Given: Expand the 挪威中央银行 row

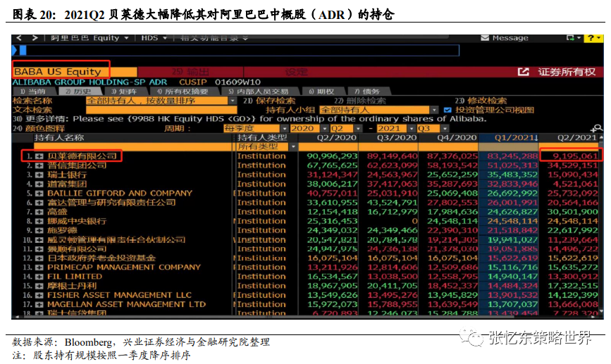Looking at the screenshot, I should pos(39,222).
